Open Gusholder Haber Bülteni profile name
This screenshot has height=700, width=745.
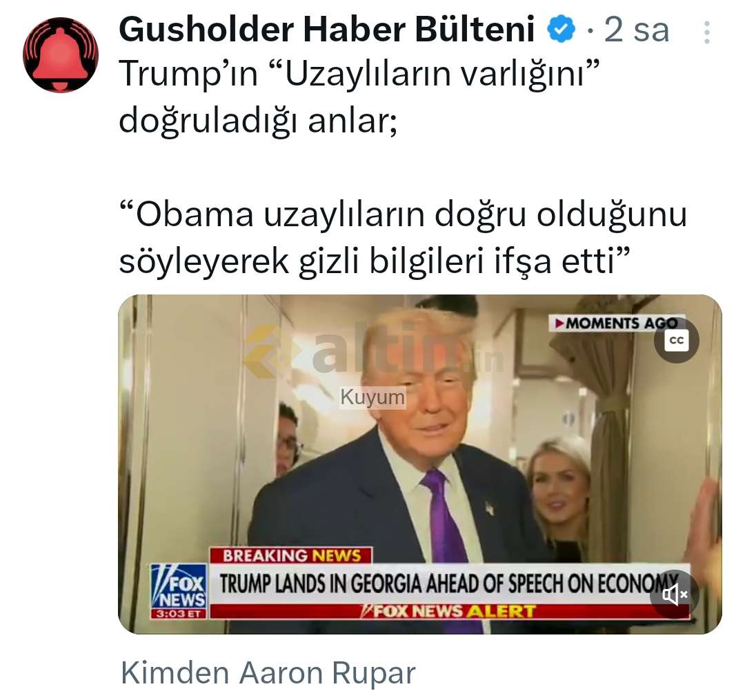326,30
